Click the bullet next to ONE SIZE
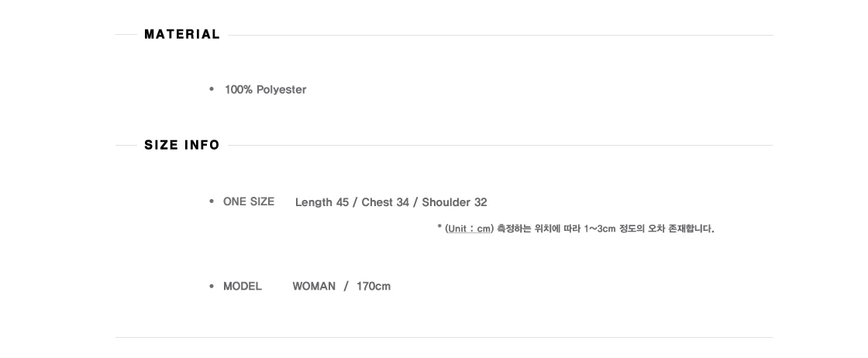The image size is (868, 358). [x=212, y=201]
